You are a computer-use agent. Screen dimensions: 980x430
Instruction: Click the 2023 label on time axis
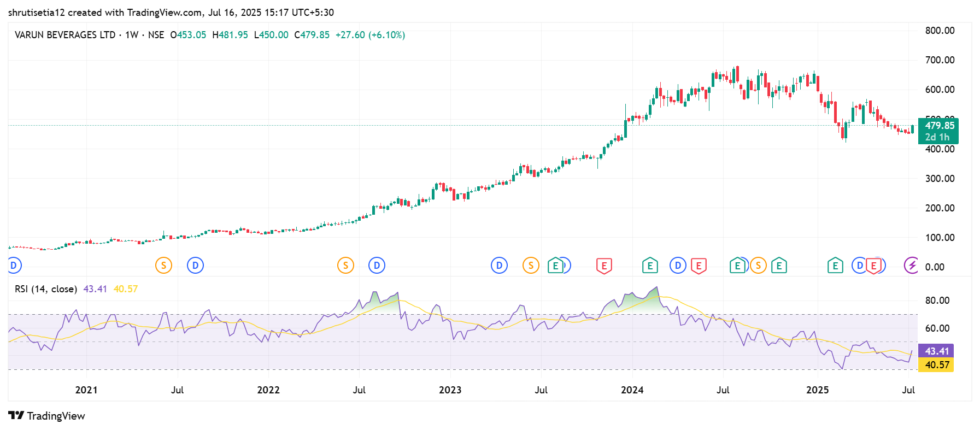[x=450, y=390]
